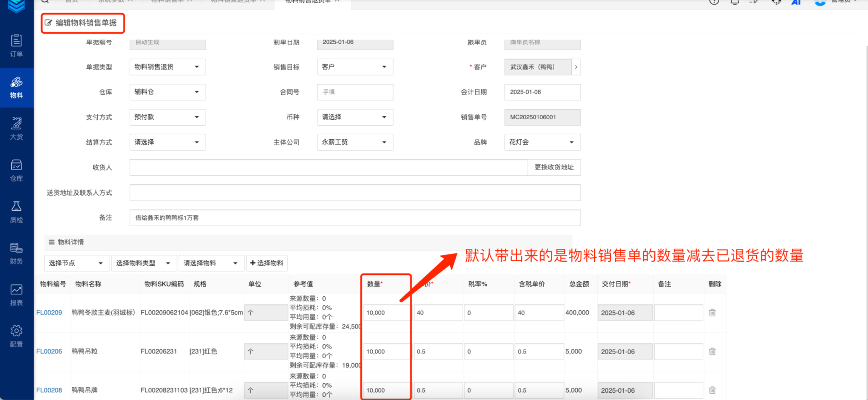This screenshot has width=868, height=400.
Task: Open material link FL00209
Action: 49,313
